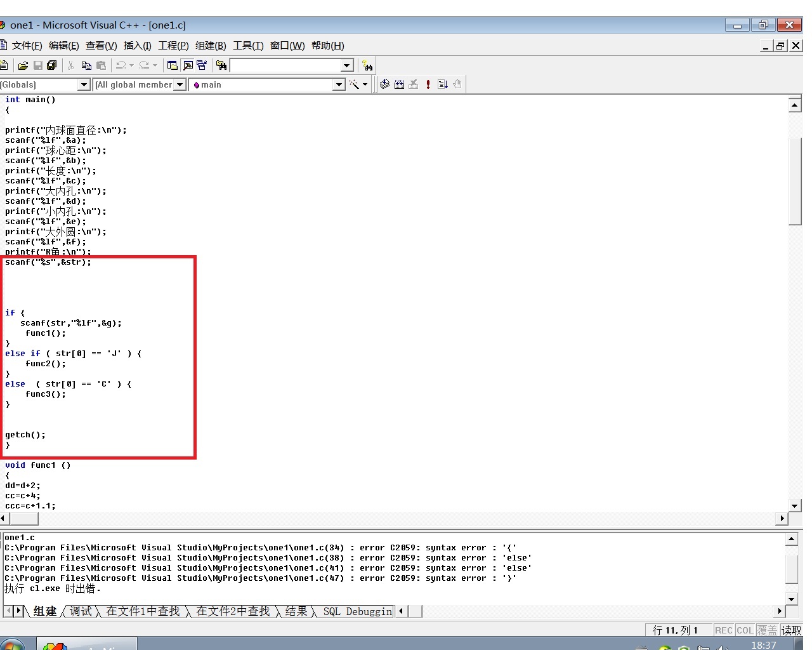Run program with red exclamation icon
The image size is (812, 650).
428,84
